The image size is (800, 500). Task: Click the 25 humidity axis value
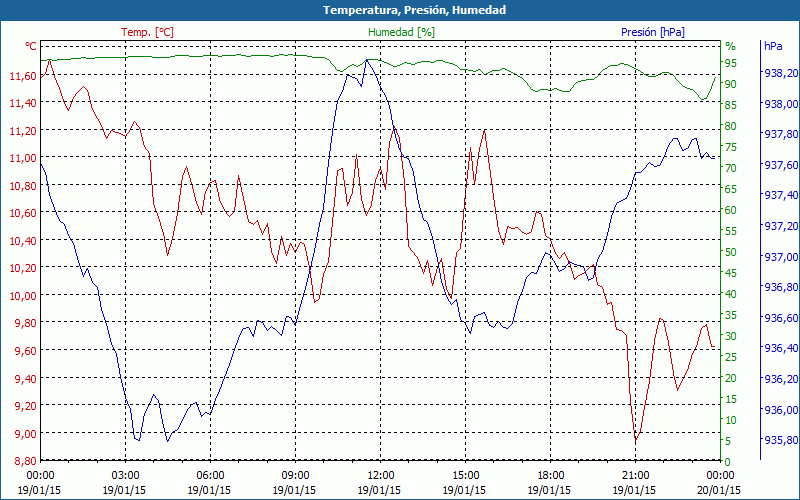pos(731,357)
